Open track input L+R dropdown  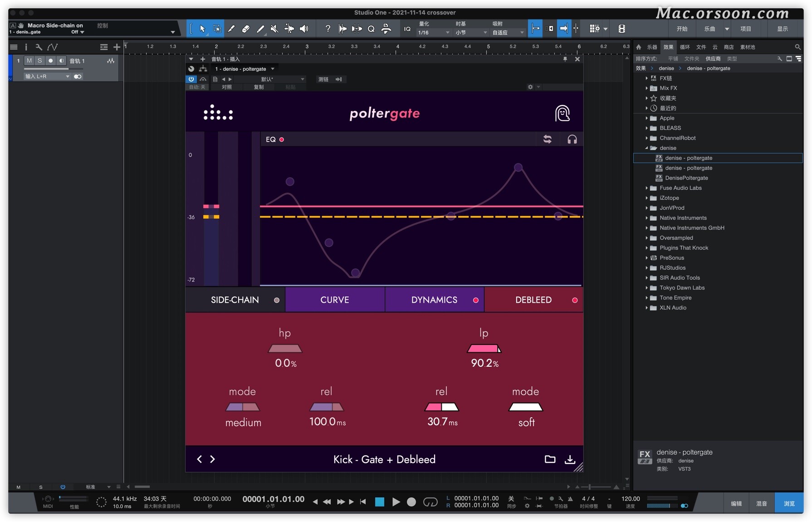pos(47,76)
